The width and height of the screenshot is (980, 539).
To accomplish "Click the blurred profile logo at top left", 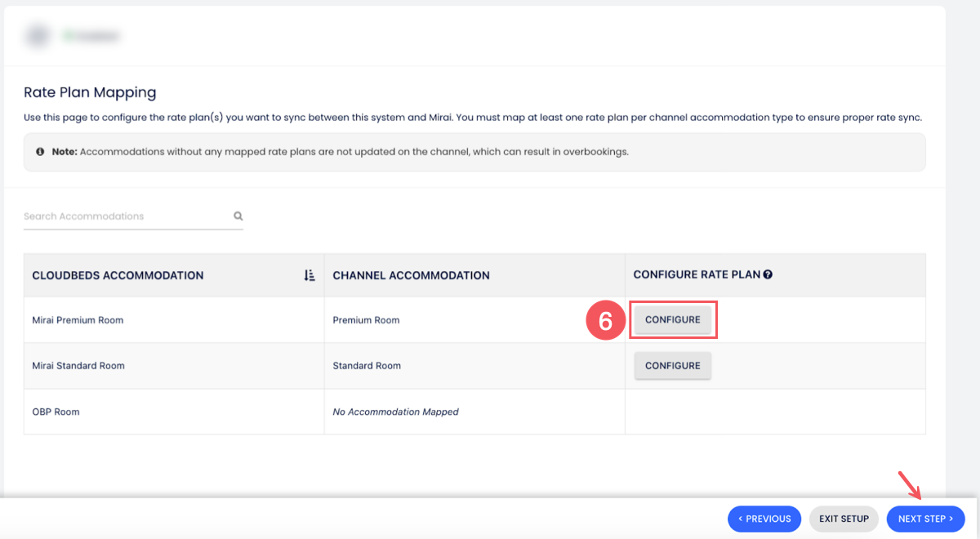I will tap(36, 36).
